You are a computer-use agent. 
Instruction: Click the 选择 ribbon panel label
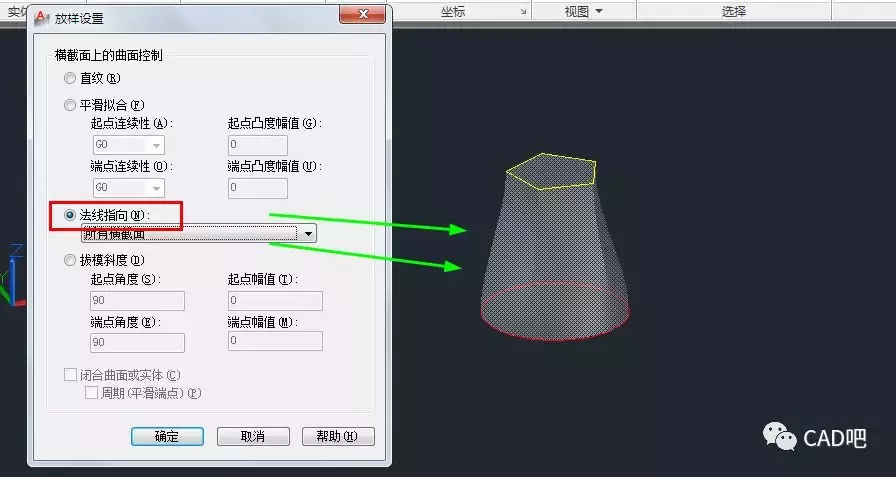(x=734, y=11)
